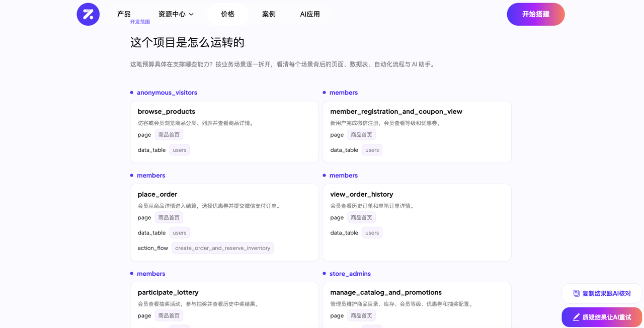The width and height of the screenshot is (644, 328).
Task: Click 商品首页 tag in manage_catalog_and_promotions card
Action: click(x=362, y=316)
